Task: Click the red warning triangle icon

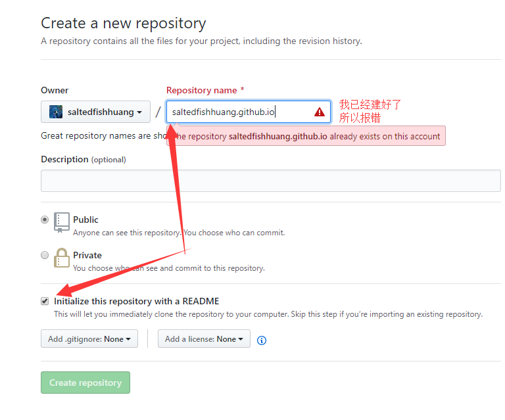Action: click(x=319, y=112)
